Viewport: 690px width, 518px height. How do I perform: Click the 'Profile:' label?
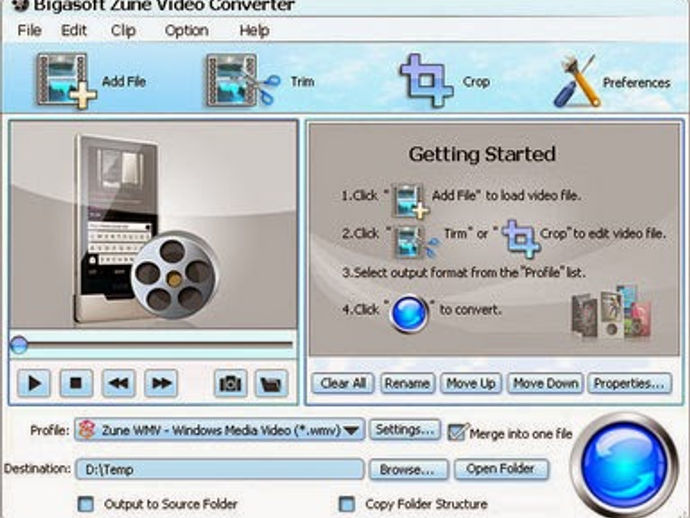point(50,430)
